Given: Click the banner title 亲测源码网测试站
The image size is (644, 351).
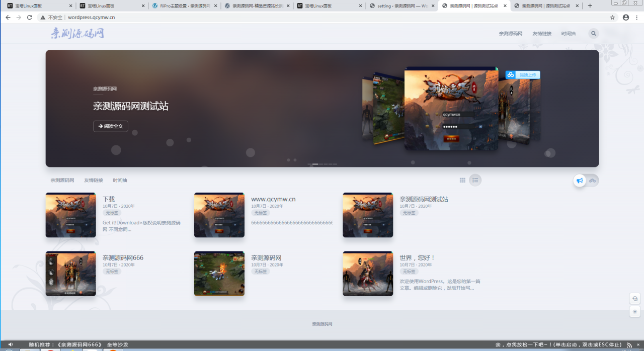Looking at the screenshot, I should coord(131,106).
